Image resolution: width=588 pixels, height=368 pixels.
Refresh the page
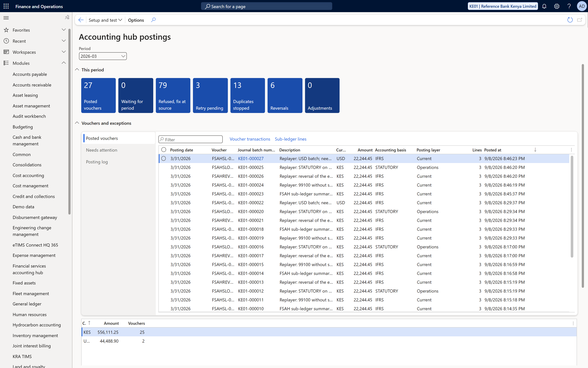coord(570,20)
